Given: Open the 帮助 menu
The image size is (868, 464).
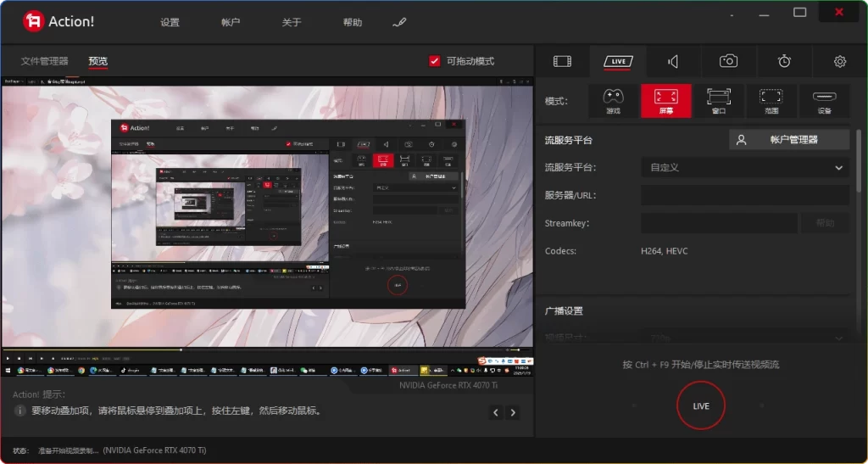Looking at the screenshot, I should 353,23.
